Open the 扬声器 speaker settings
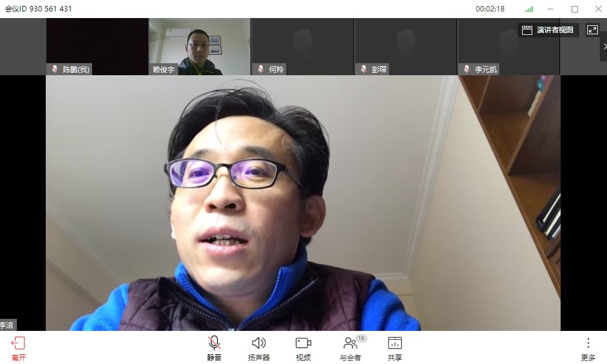This screenshot has height=364, width=607. (258, 349)
